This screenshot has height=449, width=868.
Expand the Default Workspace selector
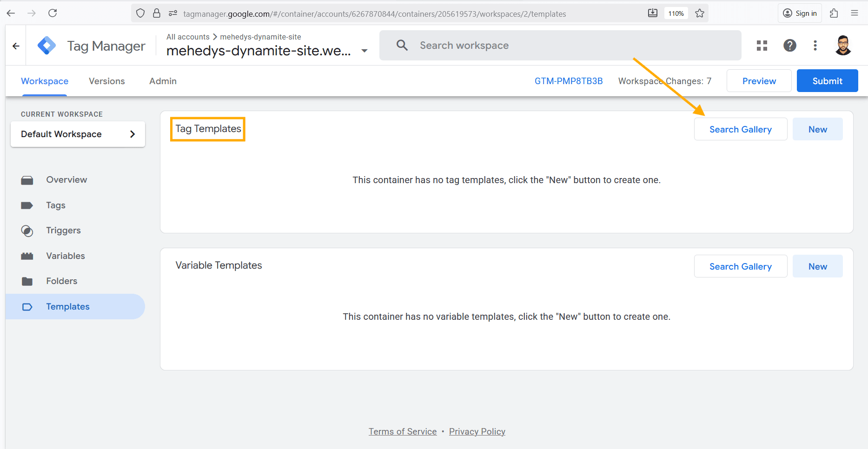[x=78, y=134]
